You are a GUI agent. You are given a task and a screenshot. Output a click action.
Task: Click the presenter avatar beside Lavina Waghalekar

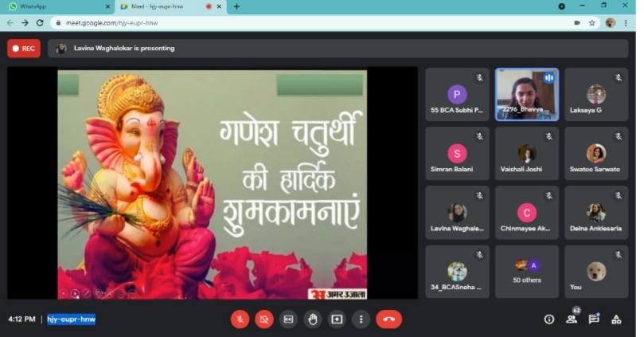(x=60, y=49)
